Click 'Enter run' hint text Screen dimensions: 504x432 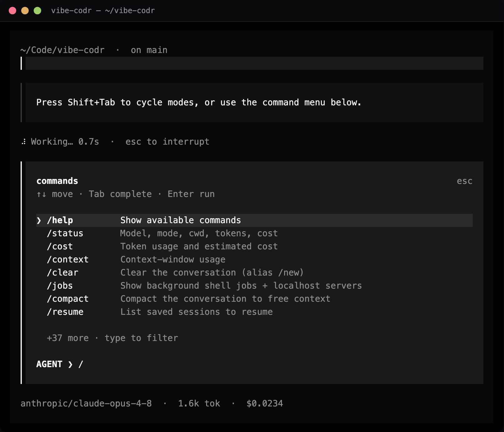[x=191, y=194]
